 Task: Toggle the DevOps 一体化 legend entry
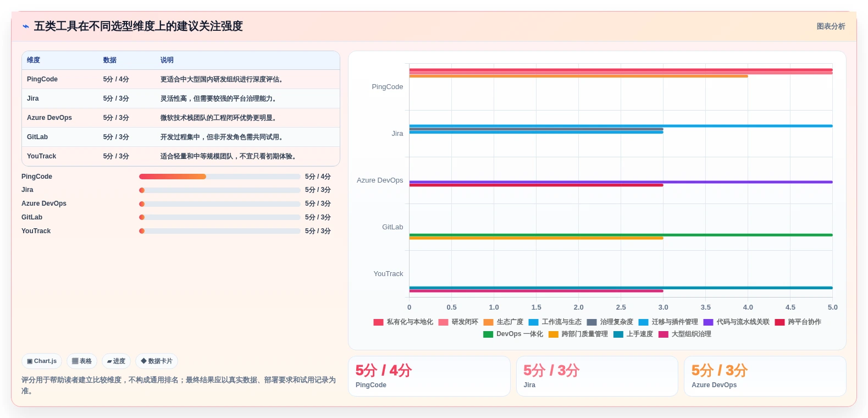(x=513, y=334)
